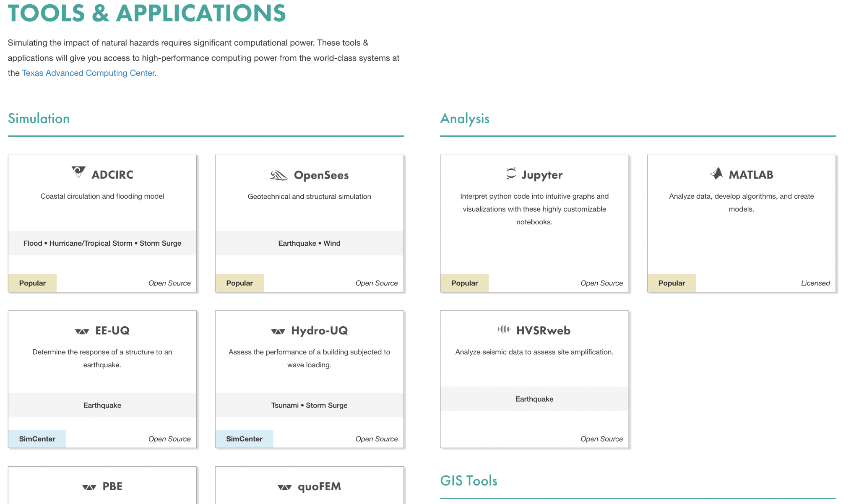Click the 'Flood • Hurricane/Tropical Storm • Storm Surge' tags
Image resolution: width=859 pixels, height=504 pixels.
point(102,243)
